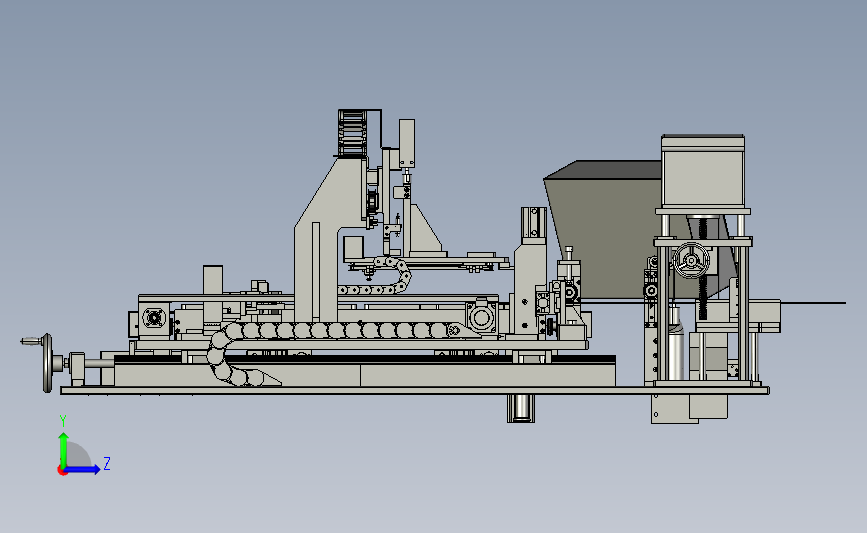Screen dimensions: 867x533
Task: Select the tall pneumatic cylinder at the gantry top
Action: (407, 144)
